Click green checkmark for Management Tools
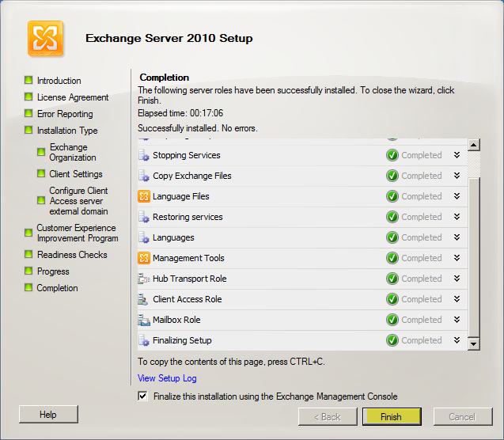The height and width of the screenshot is (440, 504). click(392, 258)
